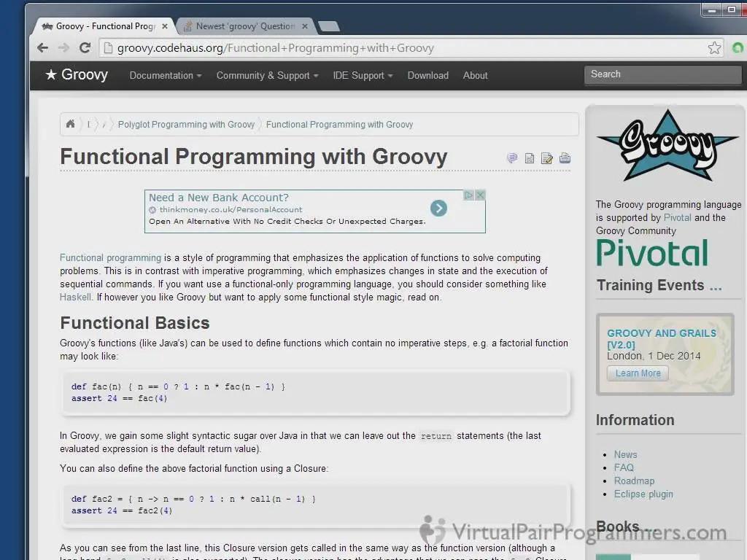
Task: Click the Pivotal logo
Action: click(x=652, y=253)
